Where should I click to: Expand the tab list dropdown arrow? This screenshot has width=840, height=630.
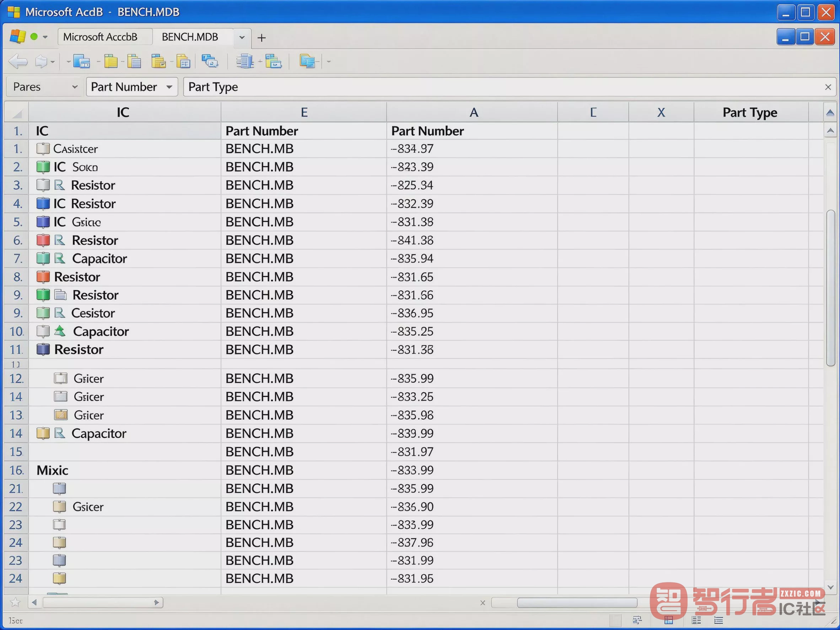coord(242,37)
